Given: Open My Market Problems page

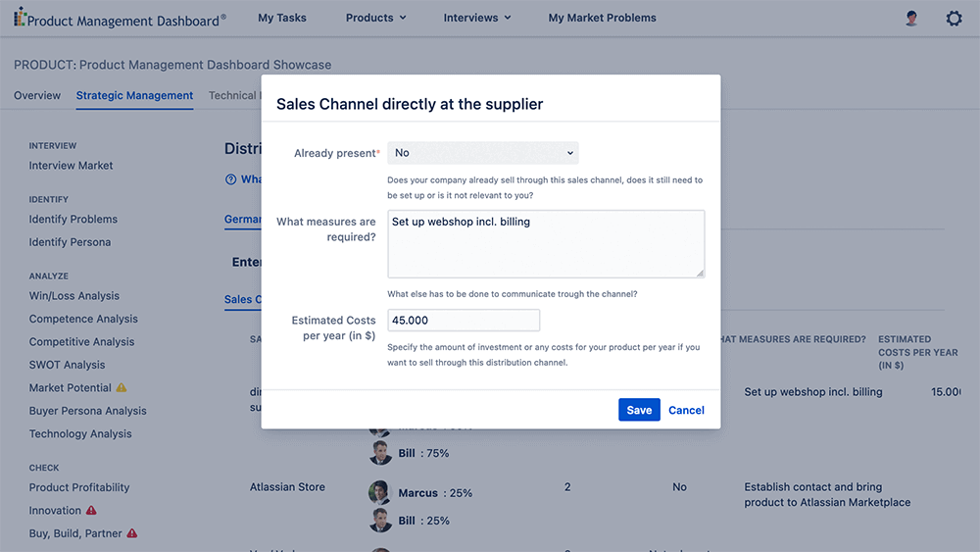Looking at the screenshot, I should 602,18.
